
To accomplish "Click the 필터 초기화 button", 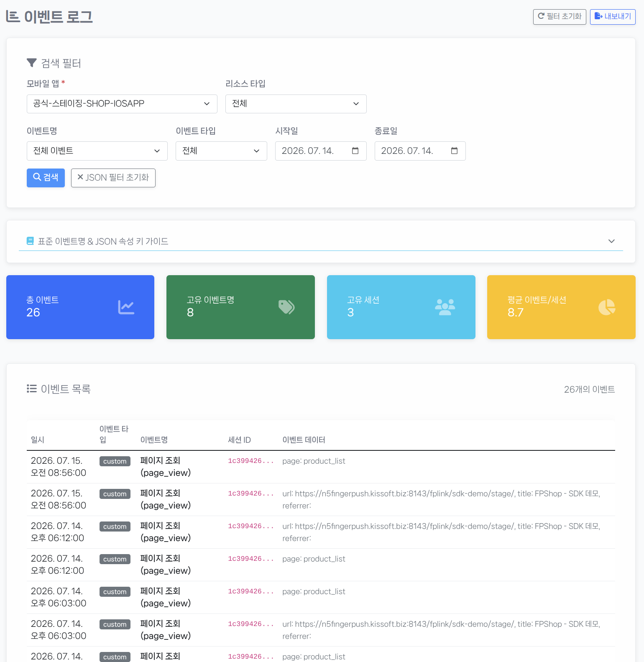I will (x=560, y=17).
